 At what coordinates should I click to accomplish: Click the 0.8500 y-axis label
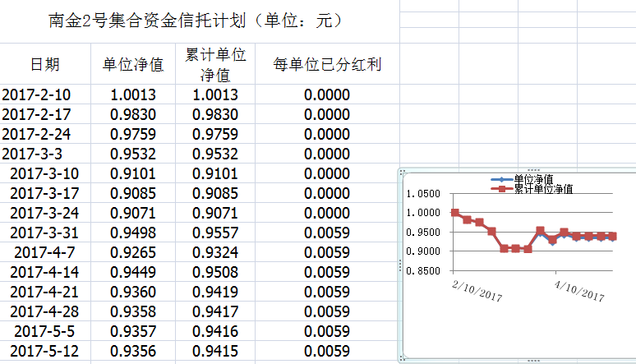click(x=423, y=271)
